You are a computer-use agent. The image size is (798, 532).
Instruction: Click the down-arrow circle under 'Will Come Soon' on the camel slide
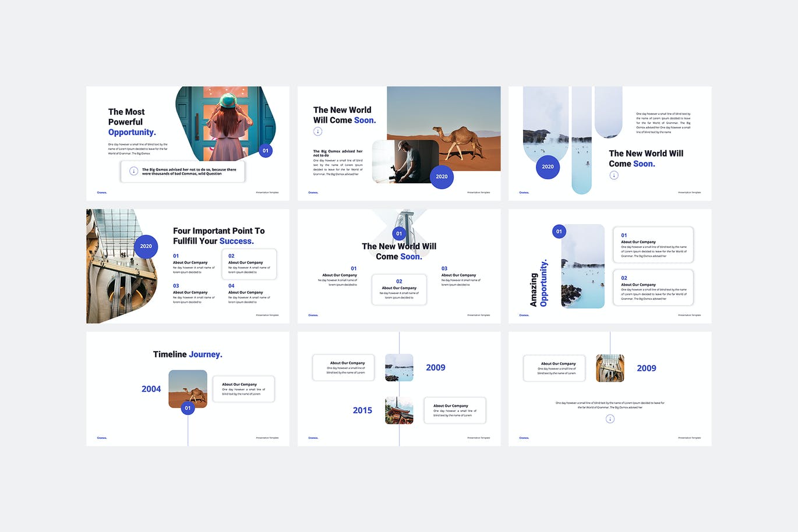tap(318, 132)
